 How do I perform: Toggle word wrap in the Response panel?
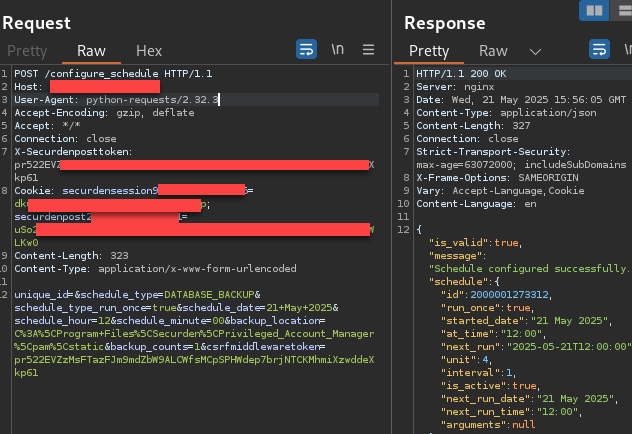[x=600, y=49]
